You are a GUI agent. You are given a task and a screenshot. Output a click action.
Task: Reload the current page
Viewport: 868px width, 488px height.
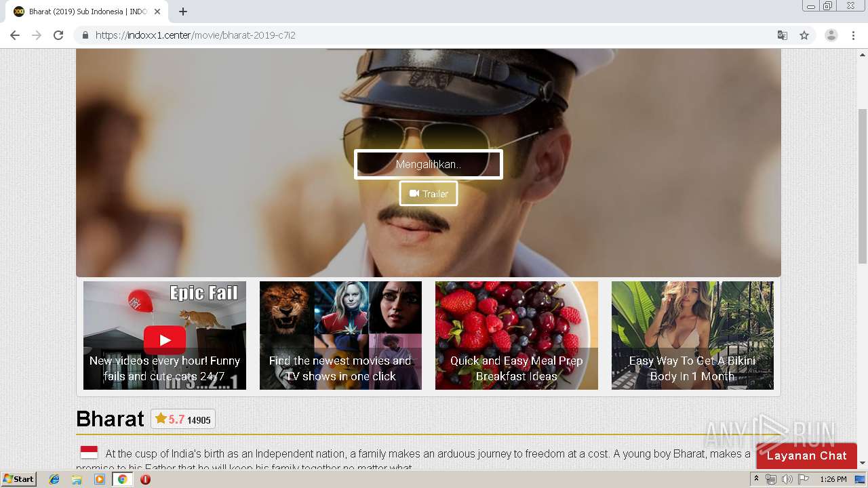click(58, 35)
